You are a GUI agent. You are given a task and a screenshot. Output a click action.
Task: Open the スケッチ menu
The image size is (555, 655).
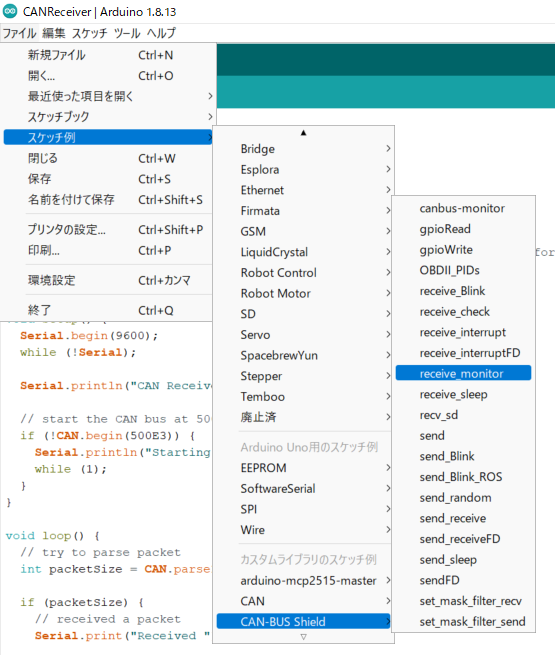[x=89, y=33]
